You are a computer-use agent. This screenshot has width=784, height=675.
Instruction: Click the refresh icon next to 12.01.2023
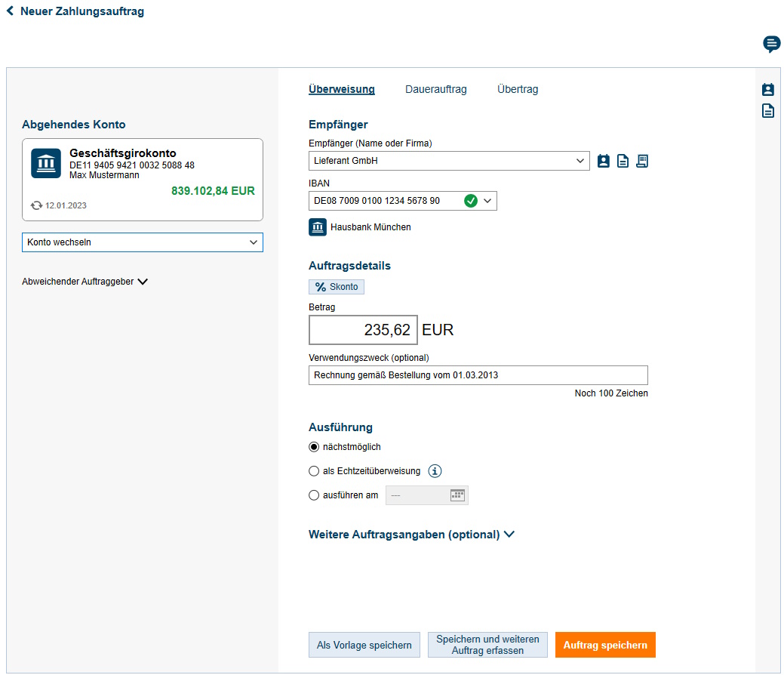click(36, 205)
